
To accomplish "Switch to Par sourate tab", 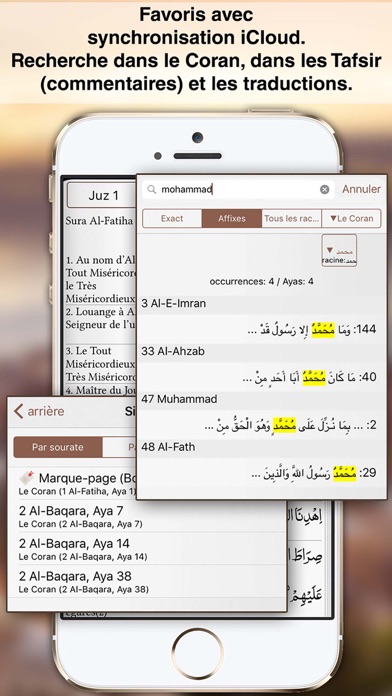I will point(58,447).
